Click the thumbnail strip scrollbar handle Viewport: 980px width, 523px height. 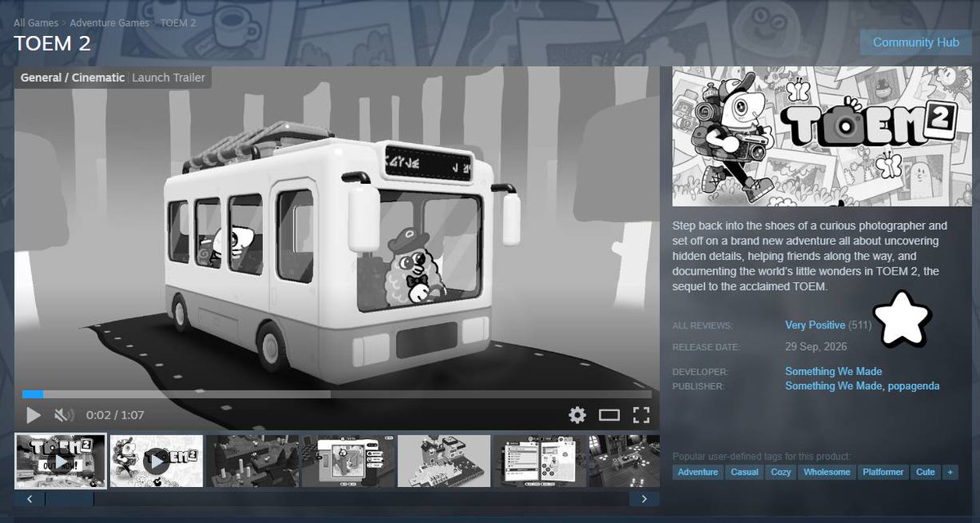[69, 498]
